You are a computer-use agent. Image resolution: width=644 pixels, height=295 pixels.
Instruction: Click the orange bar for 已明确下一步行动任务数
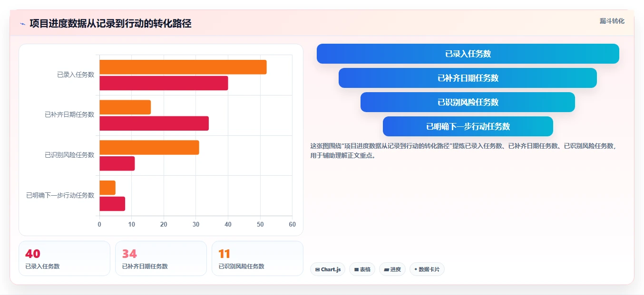(x=107, y=188)
